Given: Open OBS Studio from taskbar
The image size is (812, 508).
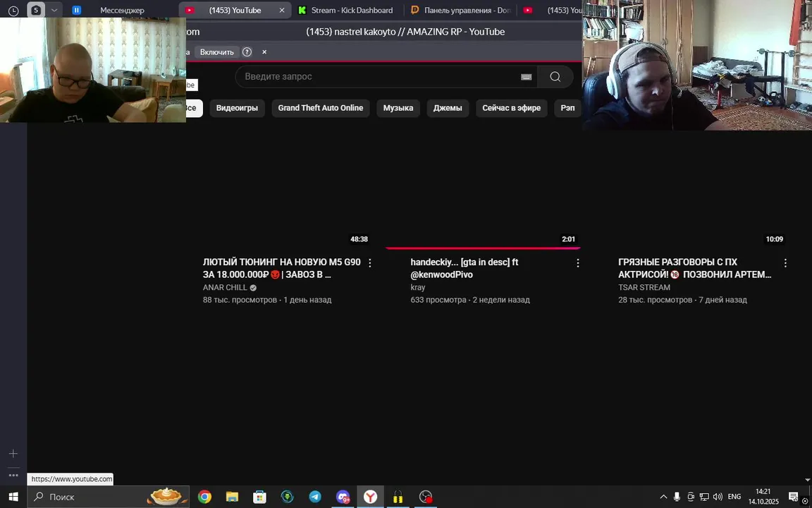Looking at the screenshot, I should (425, 497).
